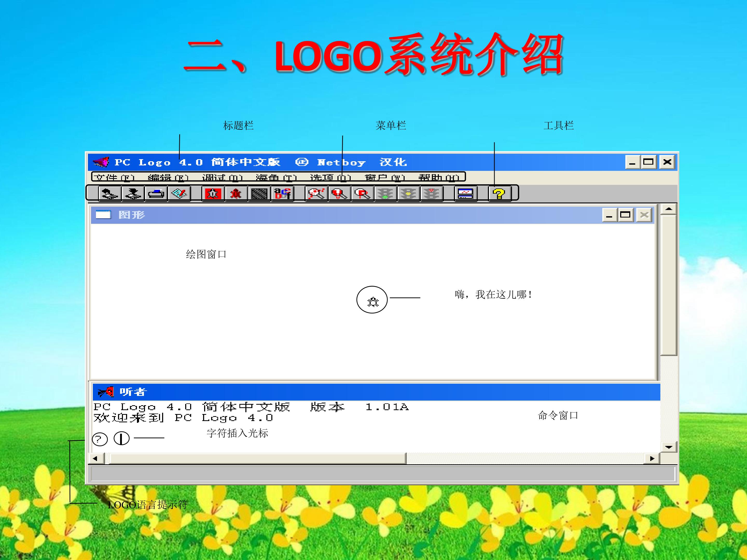Viewport: 747px width, 560px height.
Task: Click the vertical scrollbar down arrow
Action: pos(668,447)
